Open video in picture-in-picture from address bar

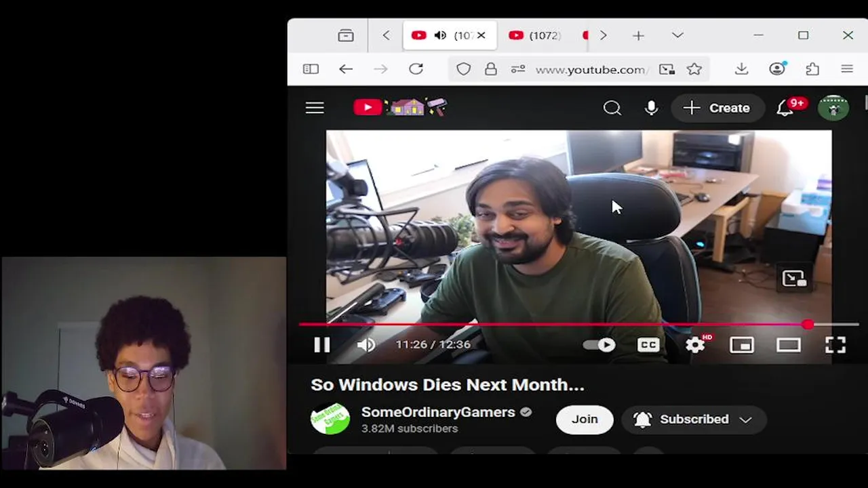click(x=667, y=69)
